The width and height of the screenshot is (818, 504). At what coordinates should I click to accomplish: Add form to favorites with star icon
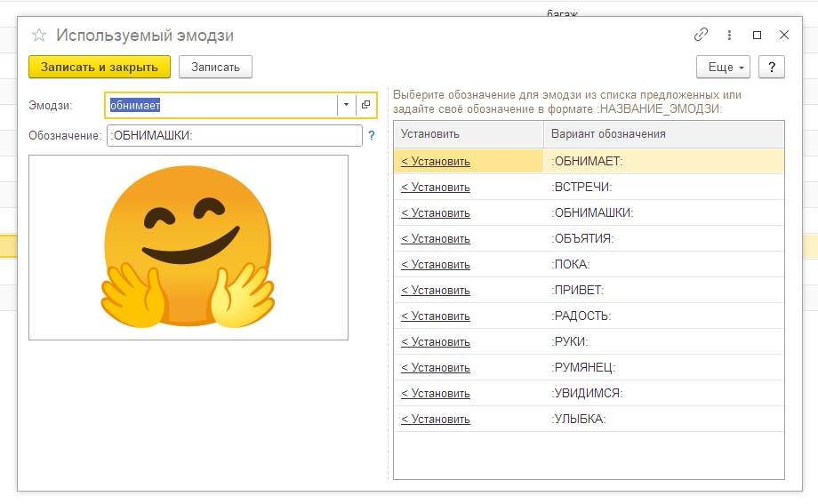pos(39,36)
